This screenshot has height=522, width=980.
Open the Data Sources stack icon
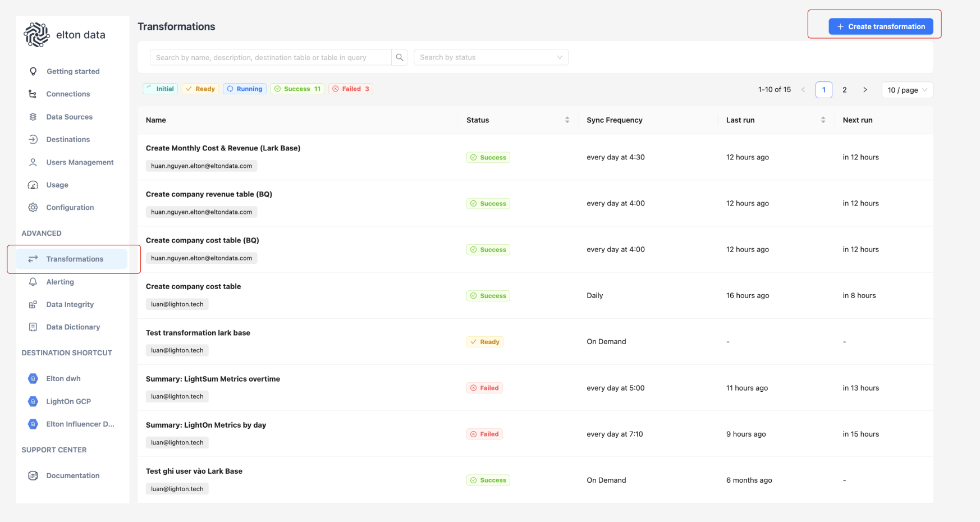click(x=33, y=117)
